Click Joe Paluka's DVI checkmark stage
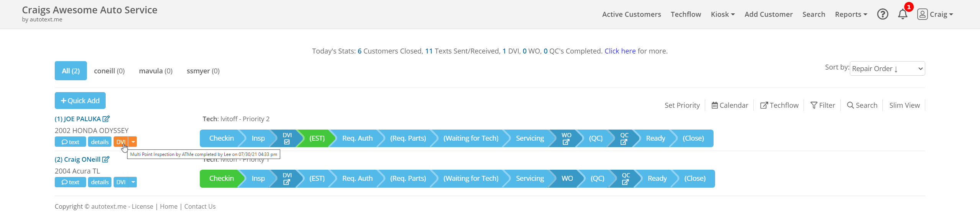Screen dimensions: 980x219 pos(287,138)
